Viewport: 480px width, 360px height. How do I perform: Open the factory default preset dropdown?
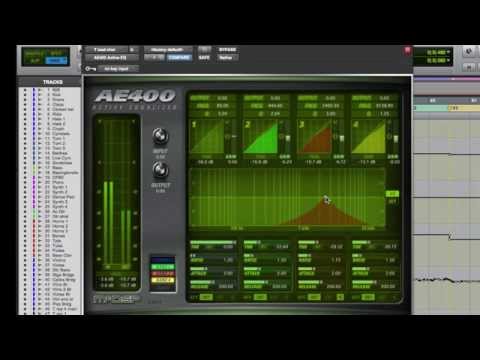point(168,50)
